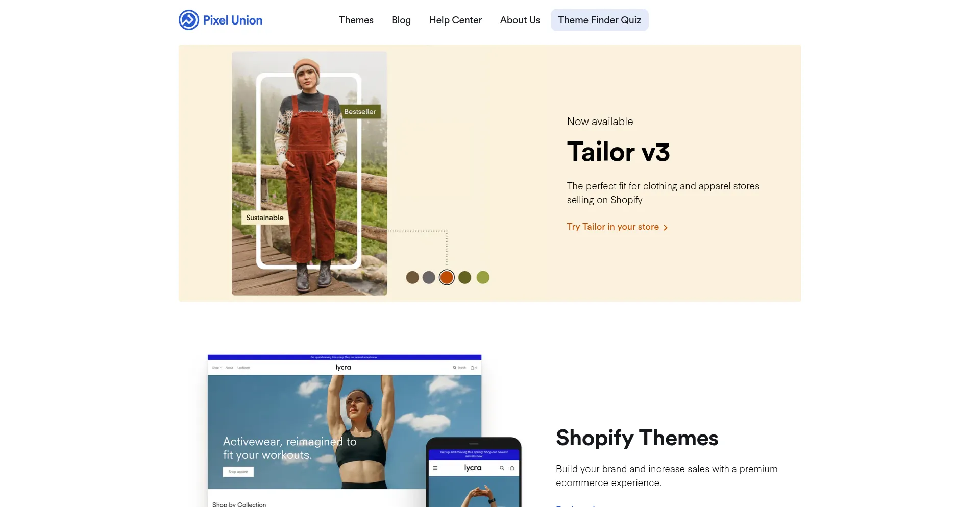Start the Theme Finder Quiz
980x507 pixels.
point(599,20)
